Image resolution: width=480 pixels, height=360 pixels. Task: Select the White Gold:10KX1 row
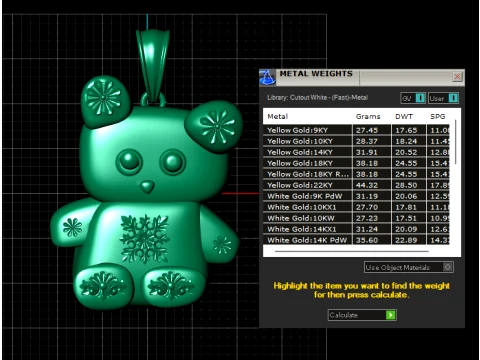coord(356,207)
